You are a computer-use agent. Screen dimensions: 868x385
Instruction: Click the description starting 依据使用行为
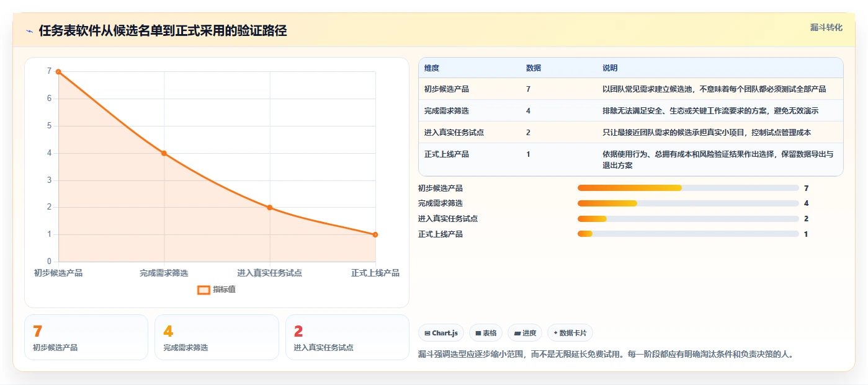(x=718, y=160)
